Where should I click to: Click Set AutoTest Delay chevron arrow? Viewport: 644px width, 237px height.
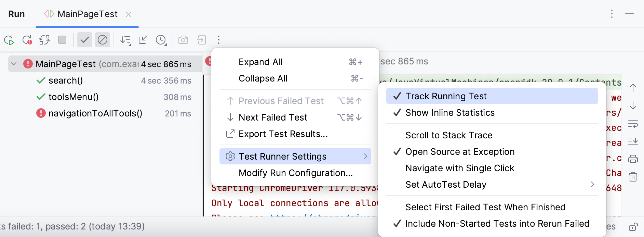[x=592, y=184]
